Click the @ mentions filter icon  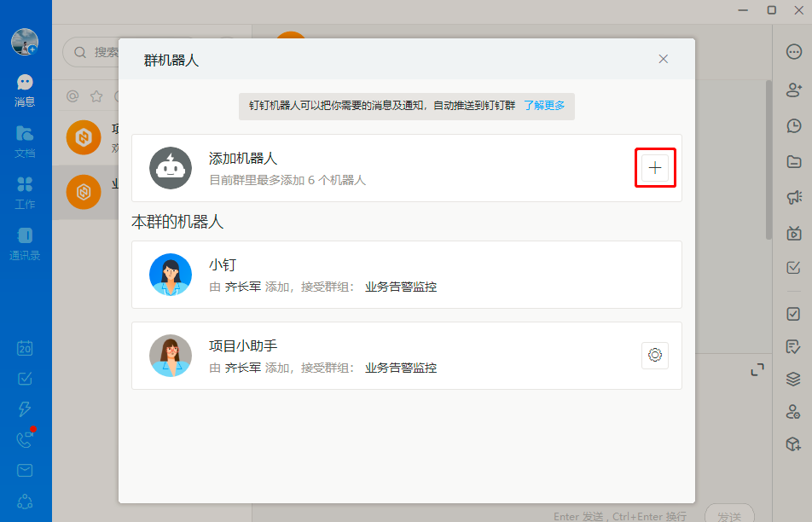coord(72,96)
